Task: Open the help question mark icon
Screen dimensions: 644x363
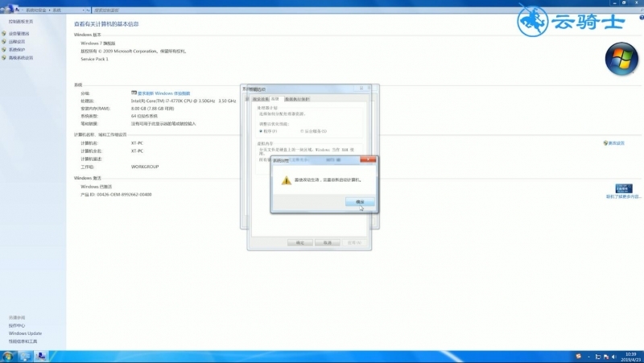Action: [641, 18]
